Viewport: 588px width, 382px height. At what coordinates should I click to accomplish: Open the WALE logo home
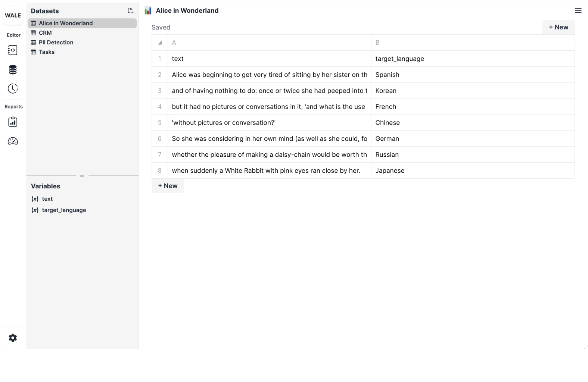[x=13, y=15]
